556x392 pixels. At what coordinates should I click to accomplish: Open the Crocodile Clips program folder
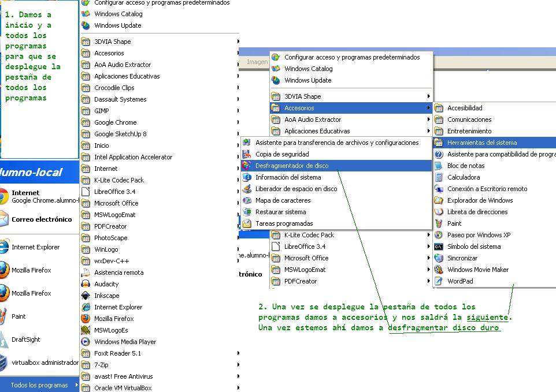[x=160, y=88]
